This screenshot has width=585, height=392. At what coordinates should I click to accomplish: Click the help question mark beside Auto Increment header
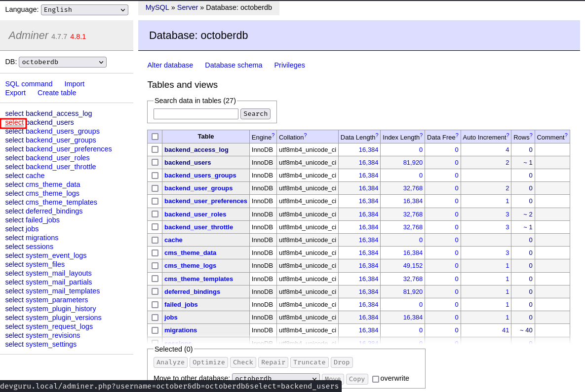coord(507,135)
